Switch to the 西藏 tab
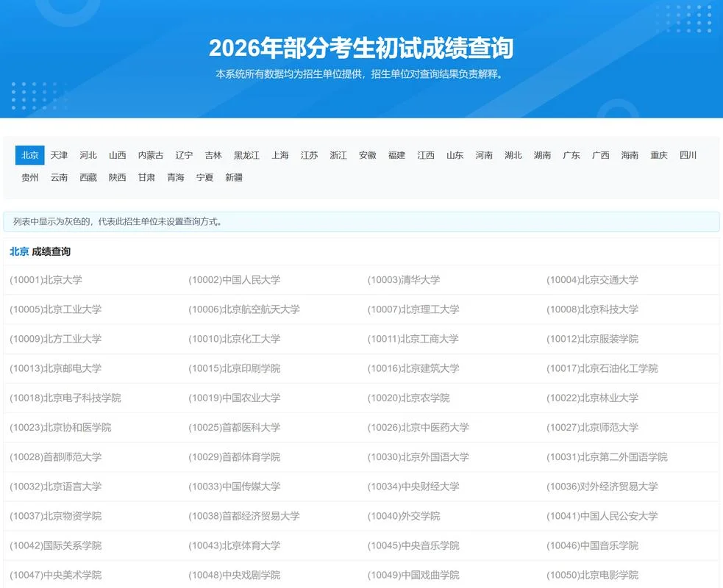723x588 pixels. [88, 177]
